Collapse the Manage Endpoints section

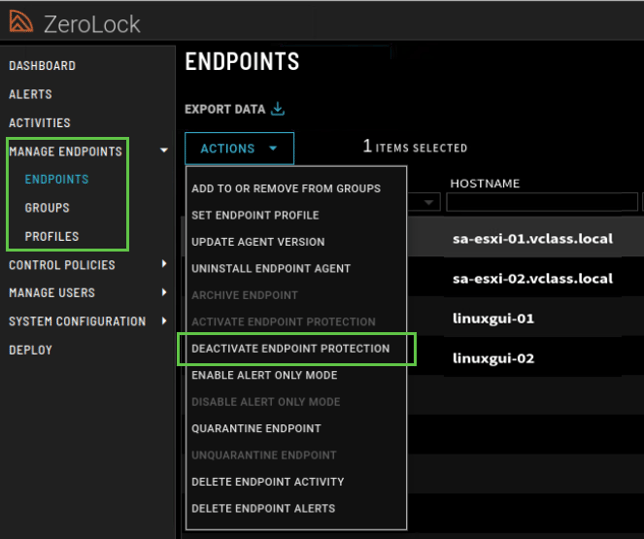coord(164,152)
